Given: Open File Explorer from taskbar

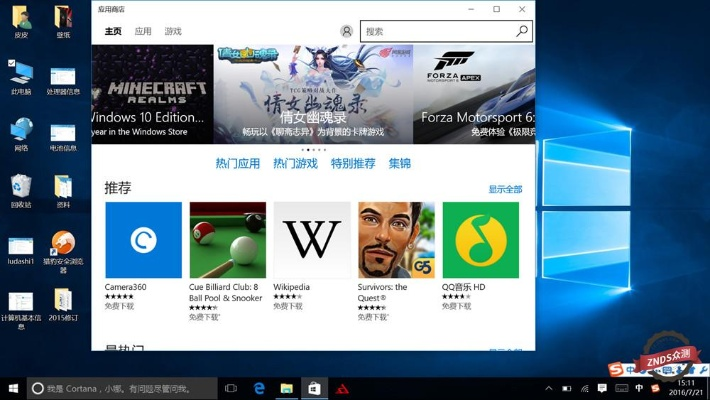Looking at the screenshot, I should pyautogui.click(x=286, y=388).
